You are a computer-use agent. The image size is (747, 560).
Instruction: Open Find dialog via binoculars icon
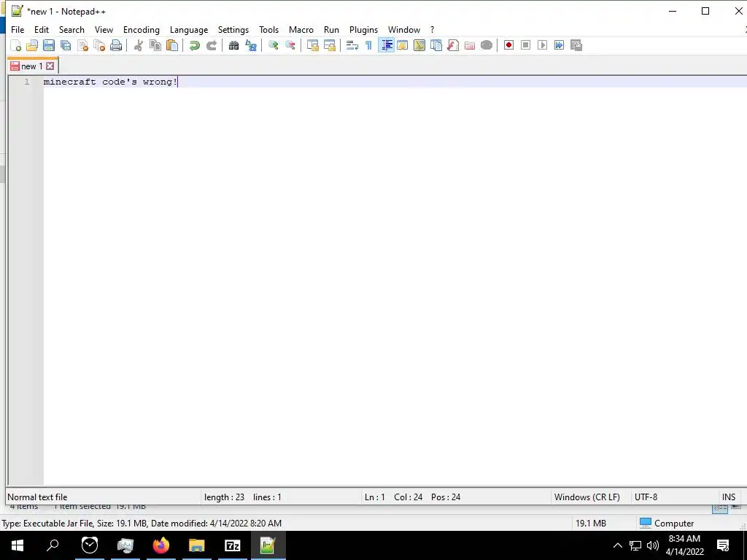(233, 45)
